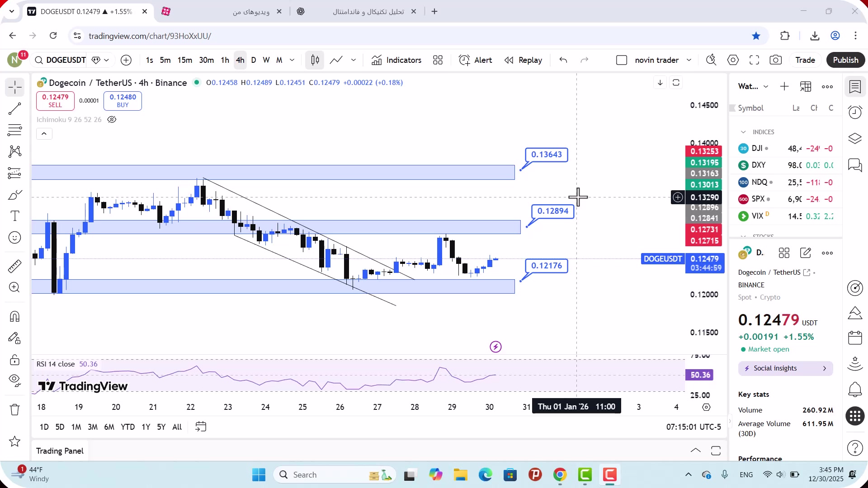Viewport: 868px width, 488px height.
Task: Open Chrome from the Windows taskbar
Action: coord(560,475)
